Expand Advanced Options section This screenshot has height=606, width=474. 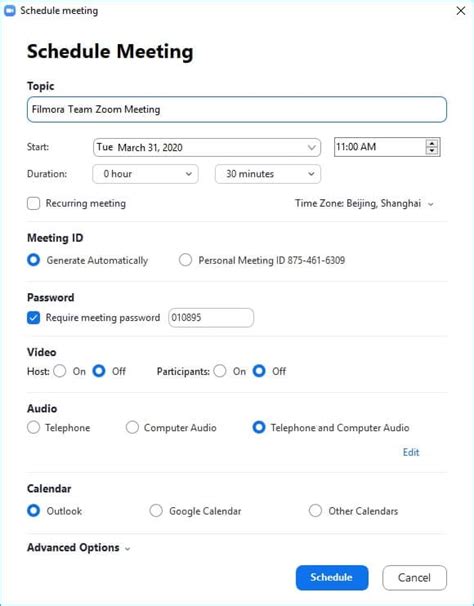coord(78,548)
